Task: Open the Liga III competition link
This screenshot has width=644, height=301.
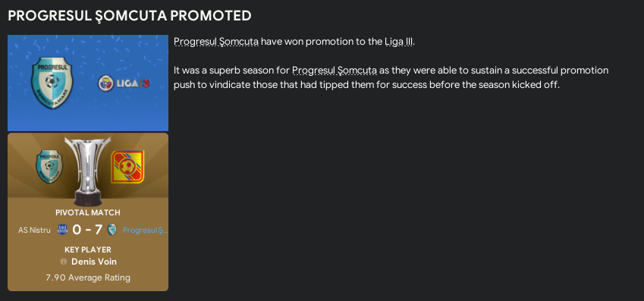Action: pyautogui.click(x=398, y=42)
